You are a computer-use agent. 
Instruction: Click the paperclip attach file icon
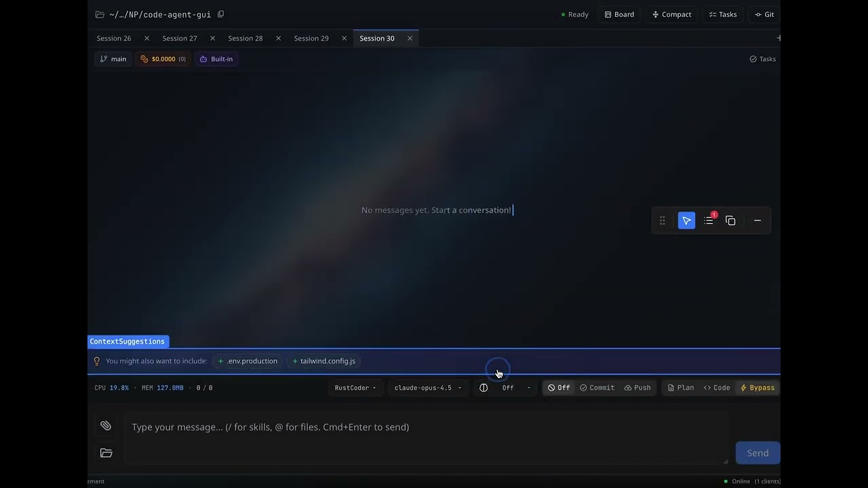click(x=106, y=426)
